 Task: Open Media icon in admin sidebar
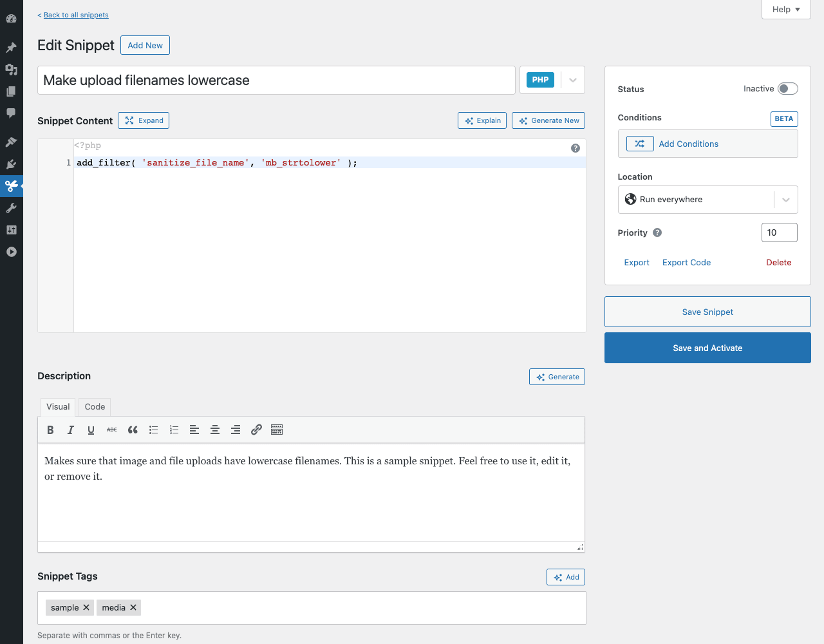click(11, 70)
